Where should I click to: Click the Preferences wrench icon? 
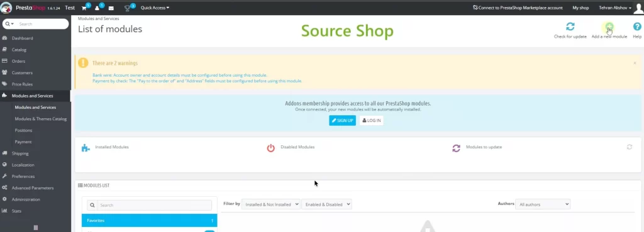tap(4, 176)
